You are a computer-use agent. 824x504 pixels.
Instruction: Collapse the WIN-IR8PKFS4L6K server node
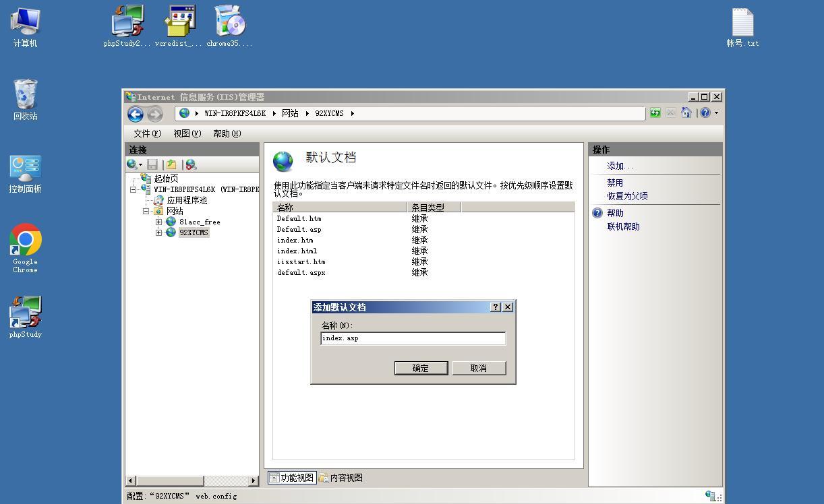click(x=134, y=189)
